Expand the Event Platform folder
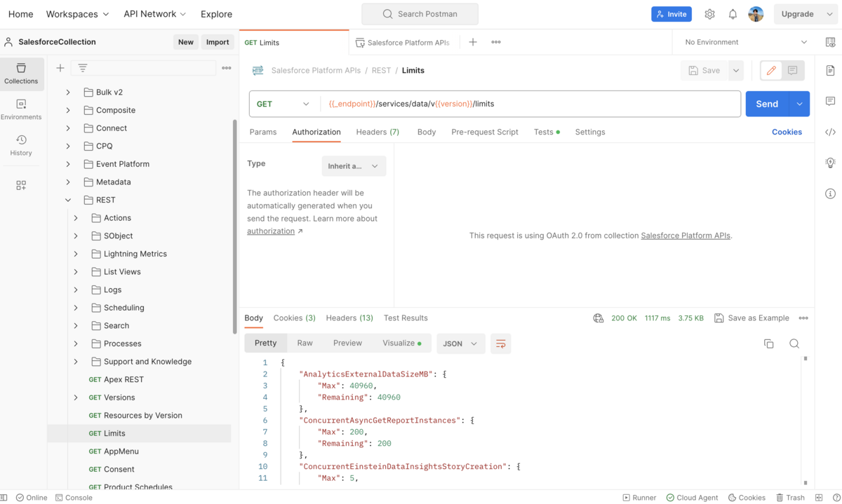This screenshot has width=842, height=504. click(x=68, y=164)
